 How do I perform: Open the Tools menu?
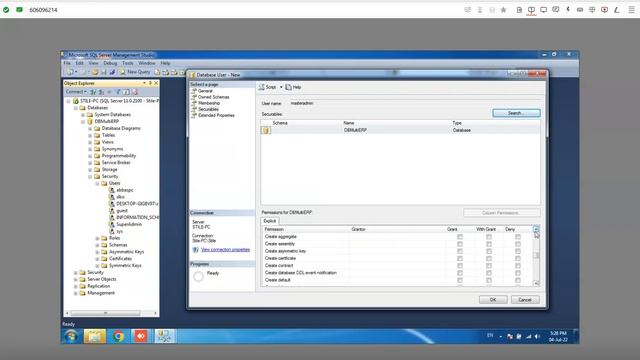[x=128, y=63]
